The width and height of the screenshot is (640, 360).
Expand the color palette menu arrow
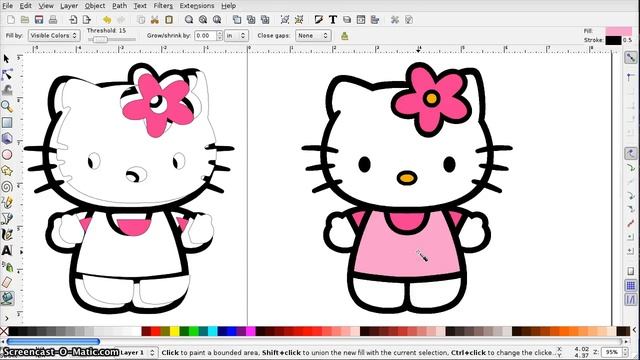click(635, 330)
